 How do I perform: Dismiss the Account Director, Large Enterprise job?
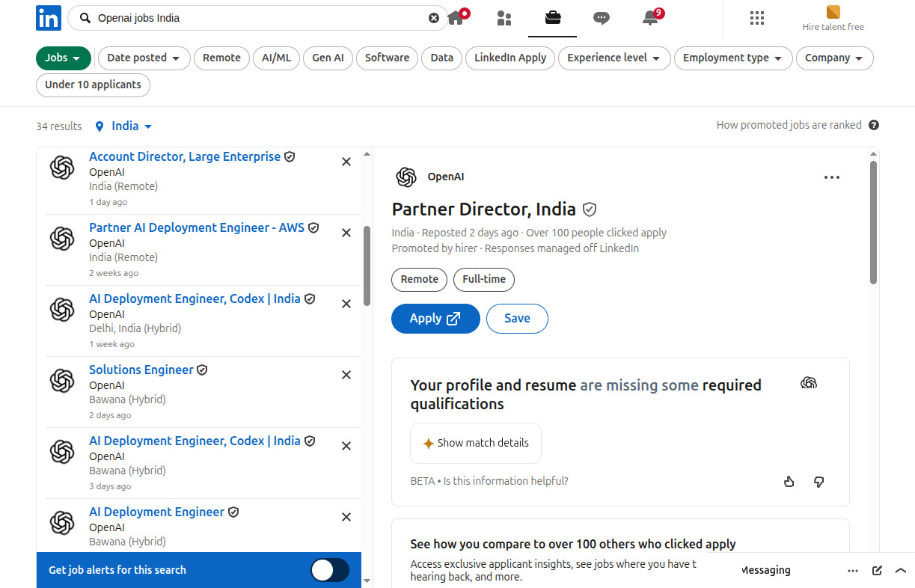pos(346,162)
